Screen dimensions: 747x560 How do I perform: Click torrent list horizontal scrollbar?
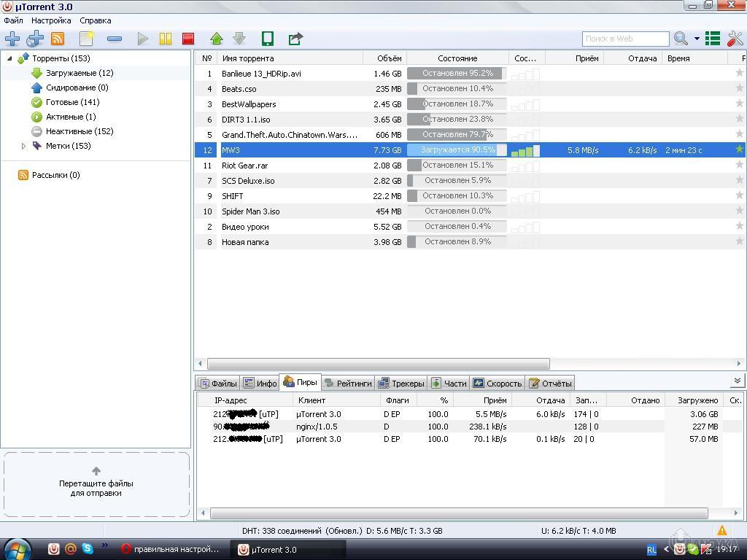[379, 364]
